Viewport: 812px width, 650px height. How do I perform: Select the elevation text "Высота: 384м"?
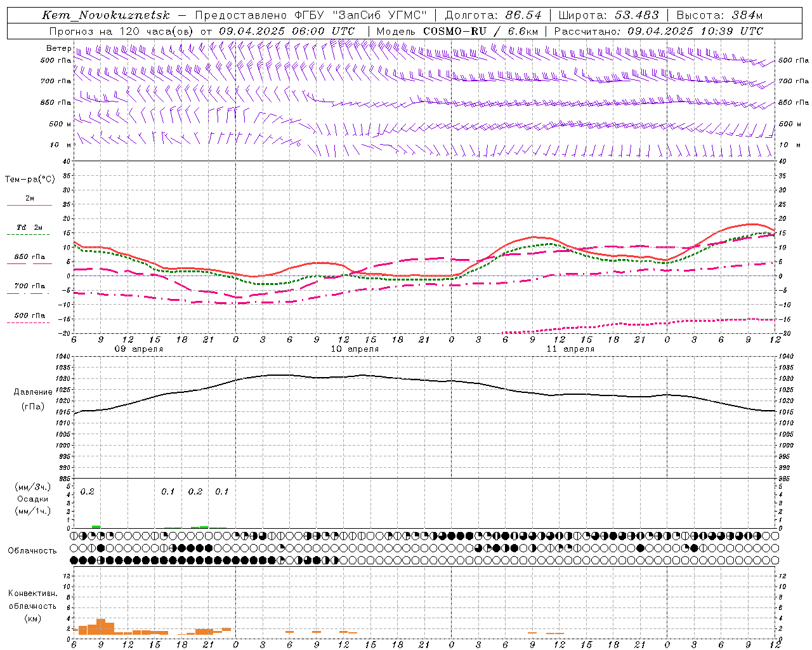[x=719, y=15]
